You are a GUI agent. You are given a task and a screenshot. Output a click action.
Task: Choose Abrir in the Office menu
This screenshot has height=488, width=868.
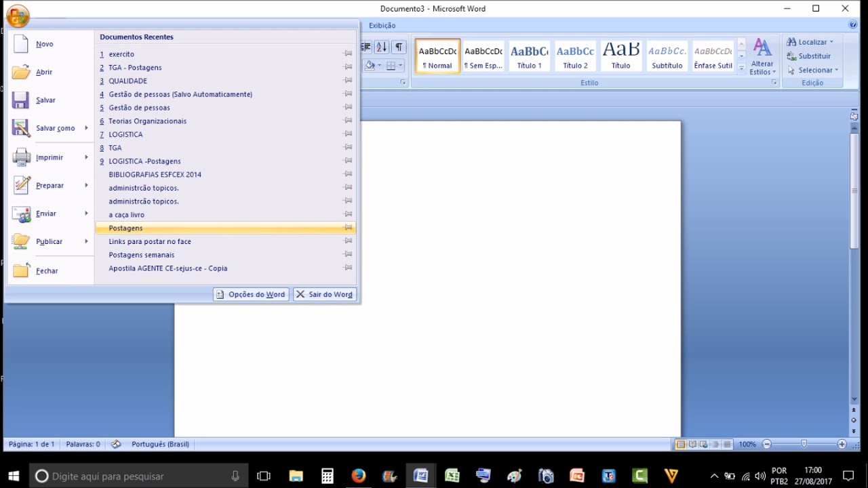tap(50, 72)
